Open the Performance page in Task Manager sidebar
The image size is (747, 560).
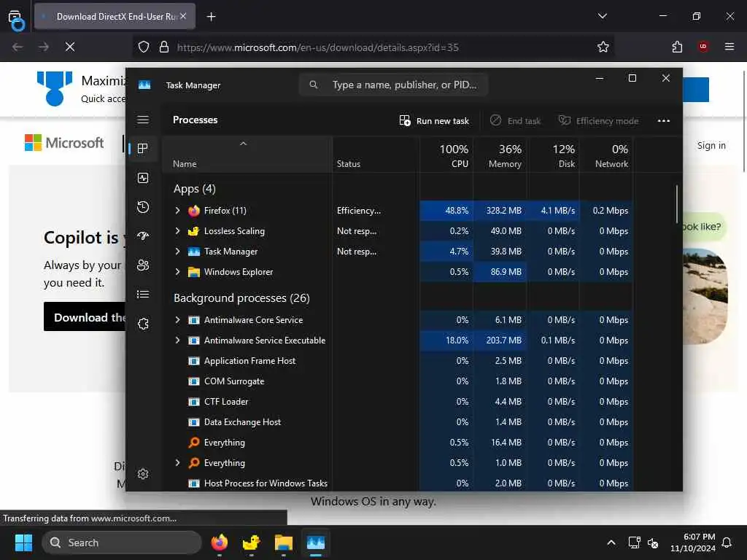click(x=143, y=178)
